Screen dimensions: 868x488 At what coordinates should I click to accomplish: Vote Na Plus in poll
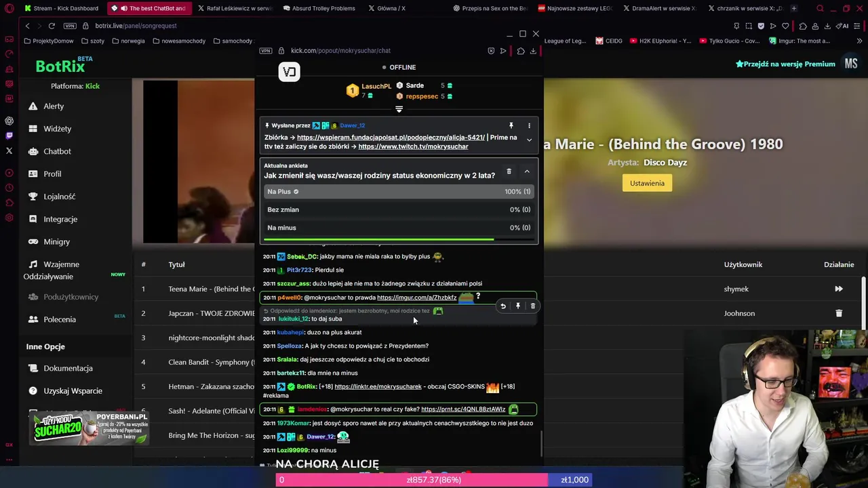(x=399, y=192)
